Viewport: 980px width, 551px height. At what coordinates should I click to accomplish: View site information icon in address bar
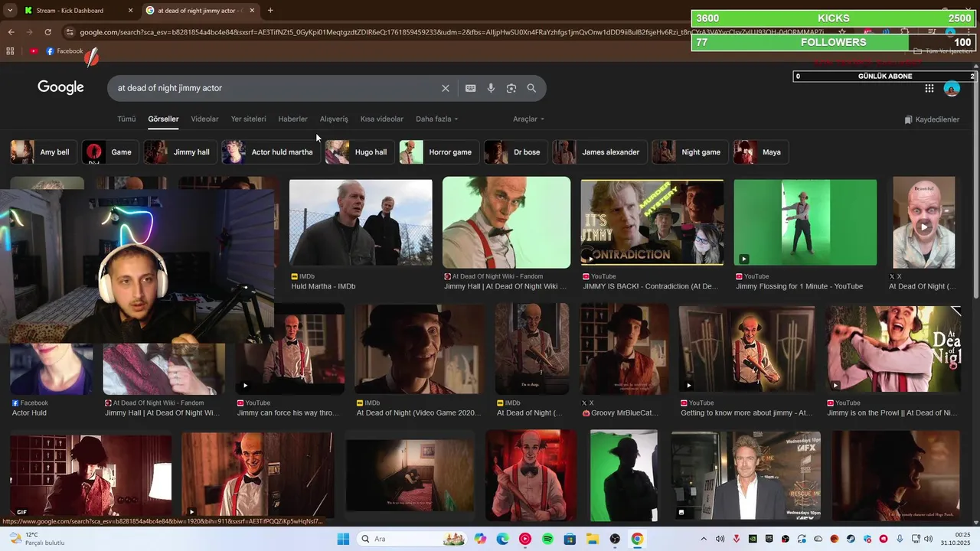70,32
